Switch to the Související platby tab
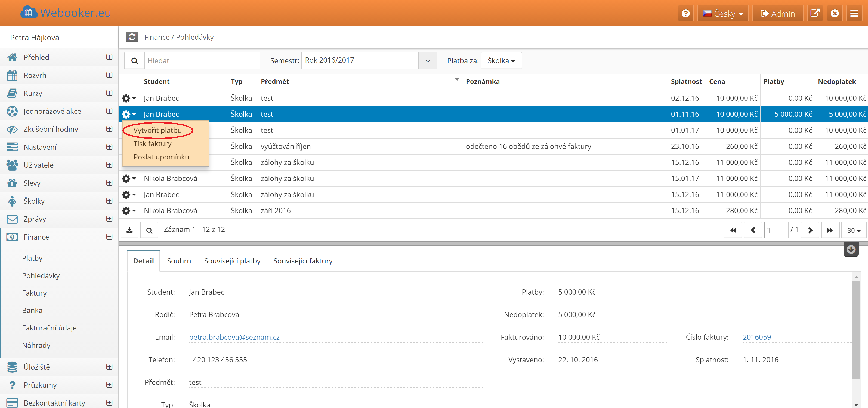Image resolution: width=868 pixels, height=408 pixels. tap(232, 261)
